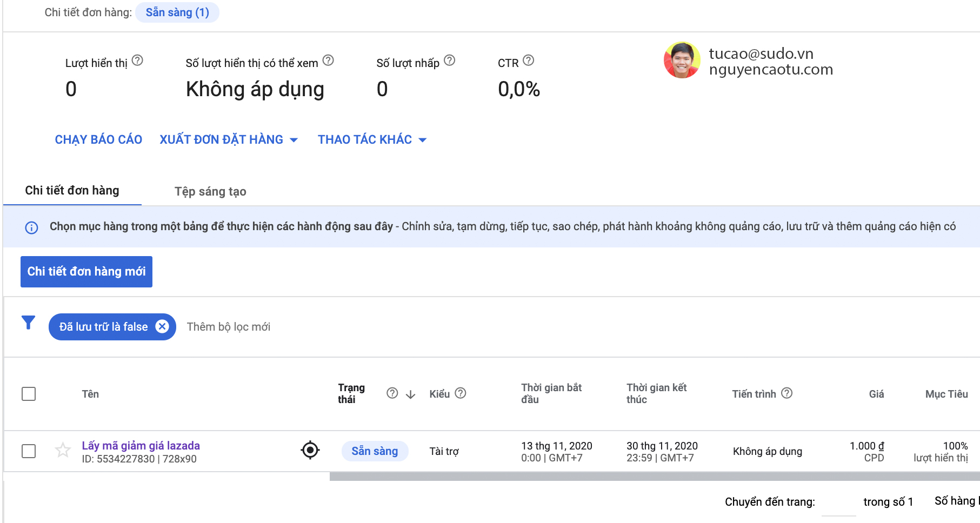Tick the select-all checkbox in table header

point(29,394)
